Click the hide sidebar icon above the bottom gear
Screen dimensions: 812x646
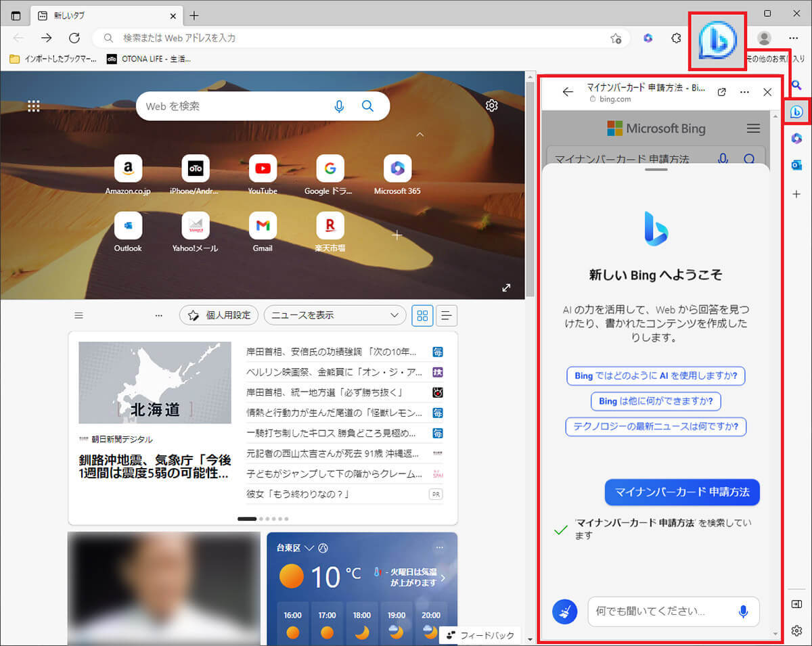(x=796, y=604)
